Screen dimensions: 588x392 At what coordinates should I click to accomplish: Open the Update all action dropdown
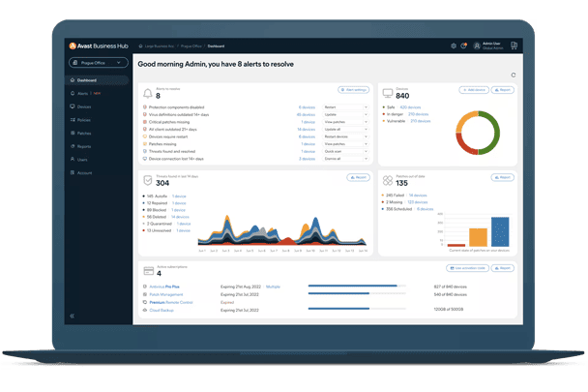(x=345, y=129)
